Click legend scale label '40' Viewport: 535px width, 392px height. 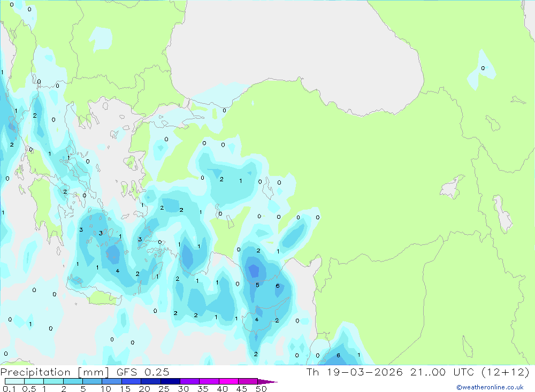(222, 389)
